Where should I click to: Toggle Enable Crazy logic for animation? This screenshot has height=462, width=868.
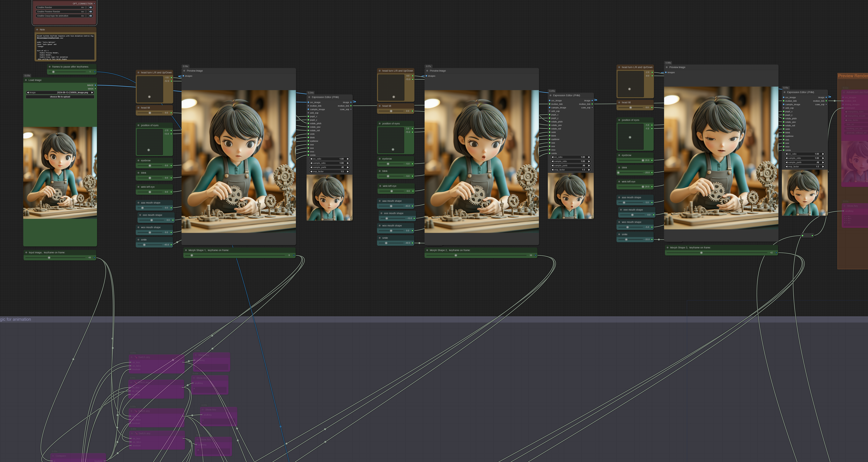pos(86,16)
